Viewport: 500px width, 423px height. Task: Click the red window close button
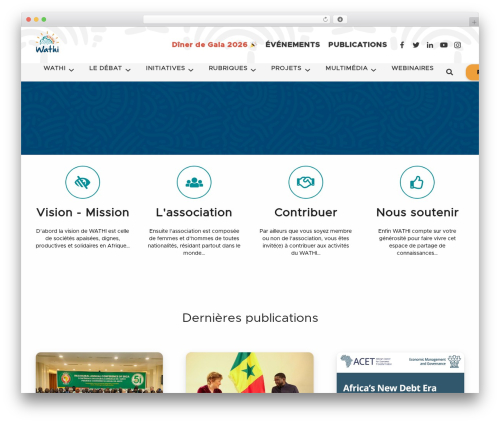(29, 20)
